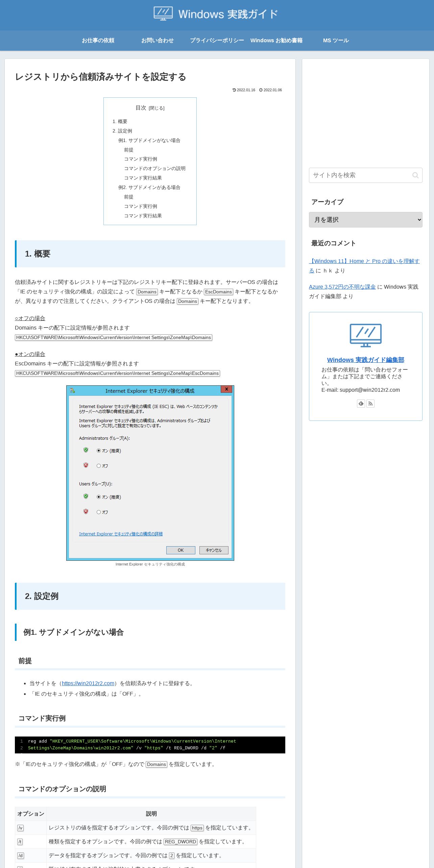The height and width of the screenshot is (868, 434).
Task: Open Azure 3,572円の不明な課金 comment link
Action: [x=342, y=287]
